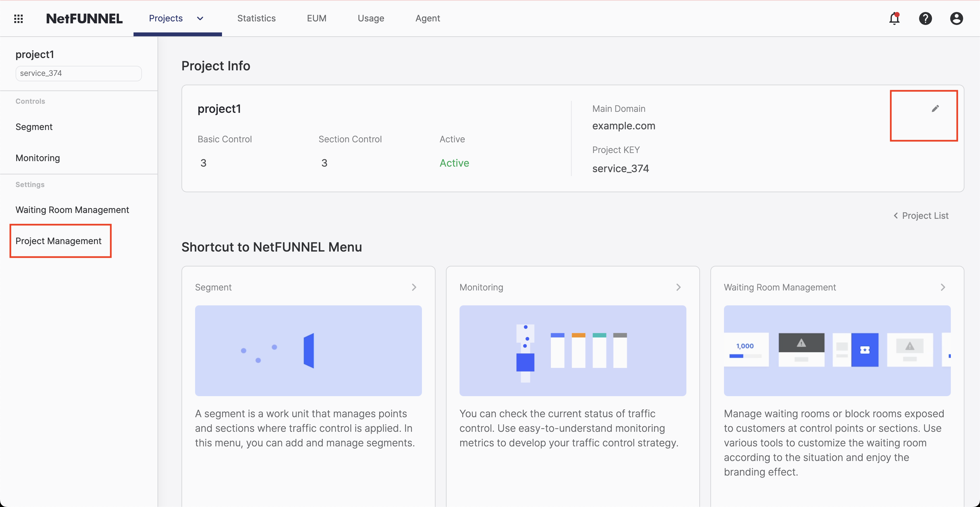
Task: Switch to the EUM tab
Action: 317,18
